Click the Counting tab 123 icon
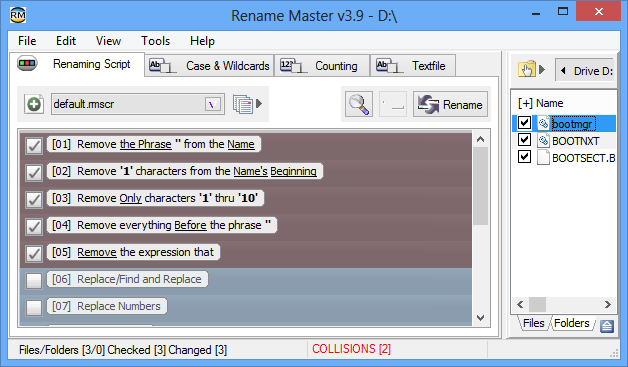Image resolution: width=628 pixels, height=367 pixels. pos(294,66)
